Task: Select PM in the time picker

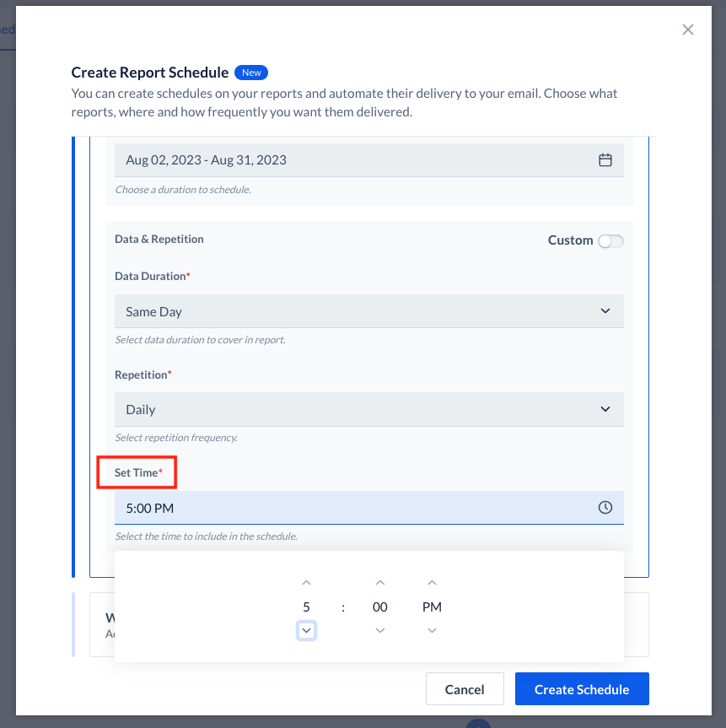Action: click(x=432, y=607)
